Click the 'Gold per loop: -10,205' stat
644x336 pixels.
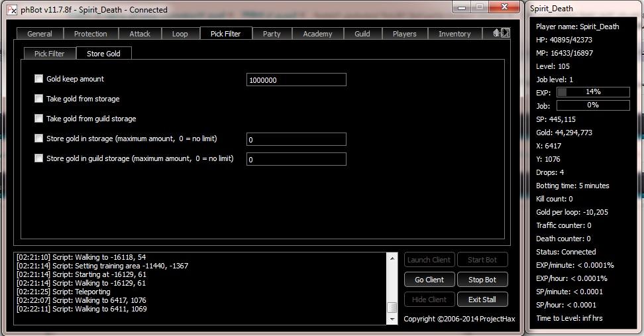click(x=572, y=212)
